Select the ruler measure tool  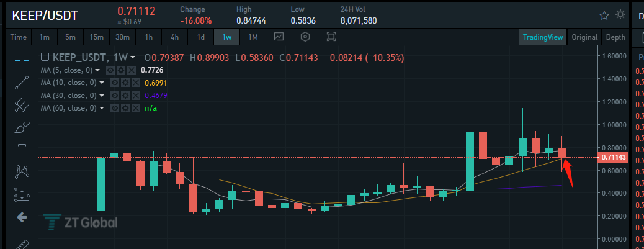pyautogui.click(x=22, y=244)
